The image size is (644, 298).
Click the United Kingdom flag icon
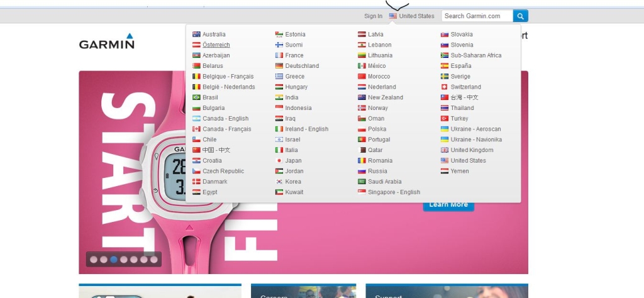click(445, 150)
